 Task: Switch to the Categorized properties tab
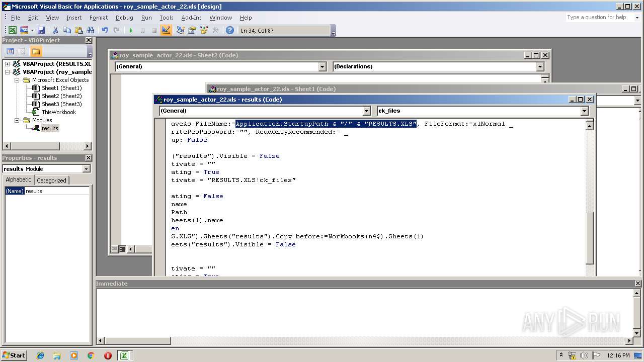pos(51,180)
